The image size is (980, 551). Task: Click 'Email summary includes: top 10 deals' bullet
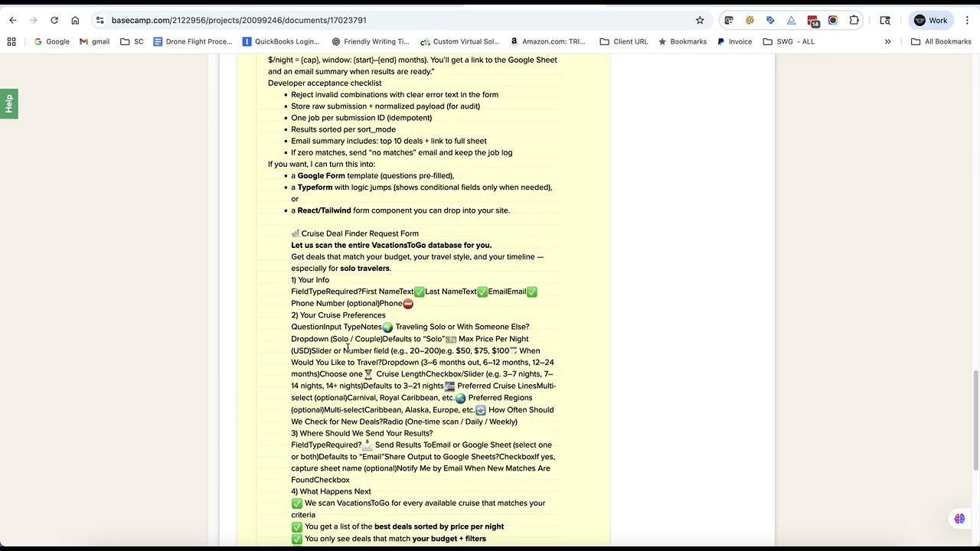(388, 141)
